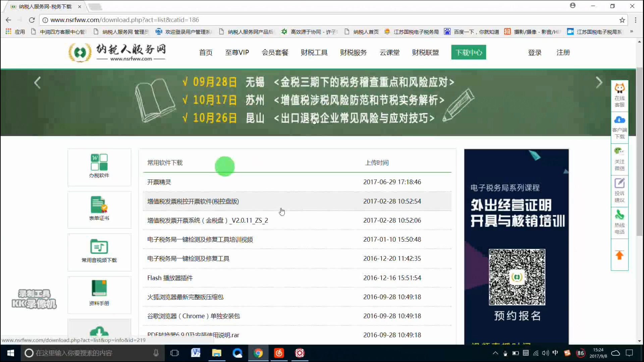Image resolution: width=644 pixels, height=362 pixels.
Task: Open the Visio taskbar icon
Action: [196, 353]
